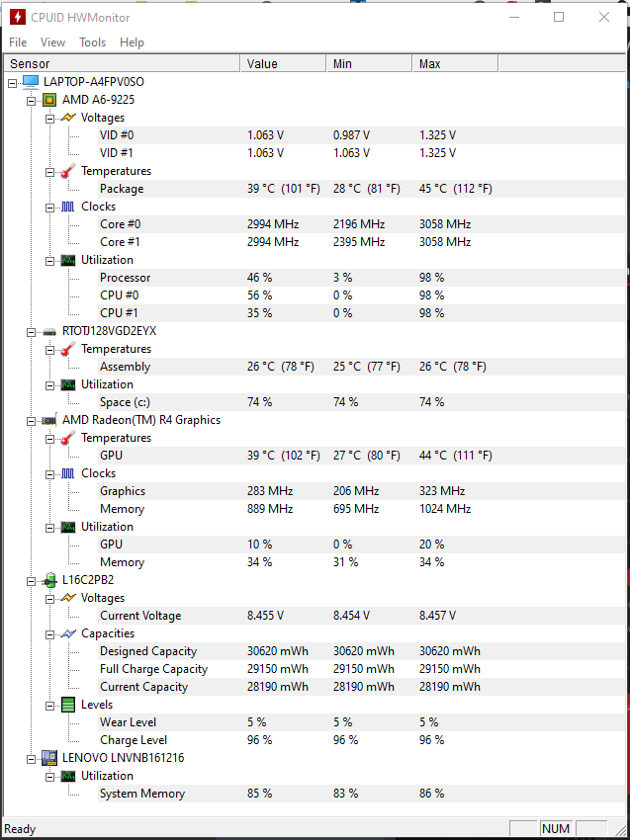Collapse the AMD A6-9225 tree node
The image size is (630, 840).
(31, 100)
